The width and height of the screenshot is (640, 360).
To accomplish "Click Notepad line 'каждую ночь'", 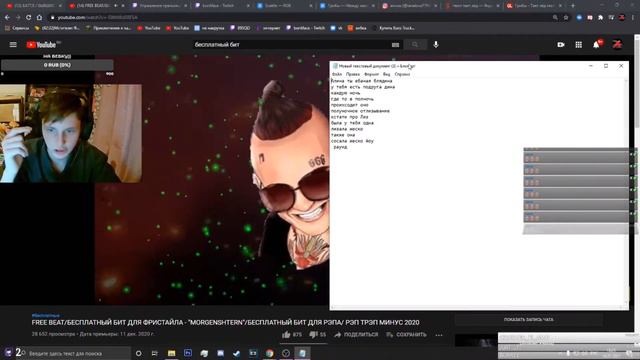I will pos(346,93).
